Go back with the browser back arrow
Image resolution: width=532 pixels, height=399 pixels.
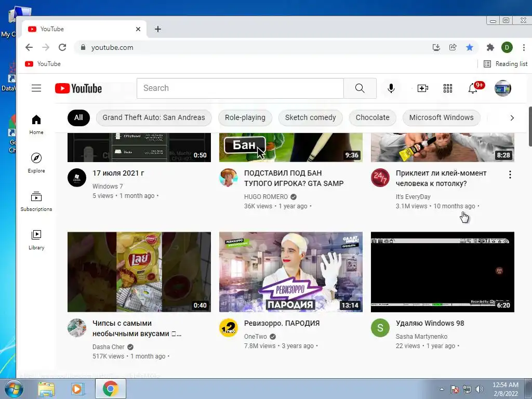29,47
